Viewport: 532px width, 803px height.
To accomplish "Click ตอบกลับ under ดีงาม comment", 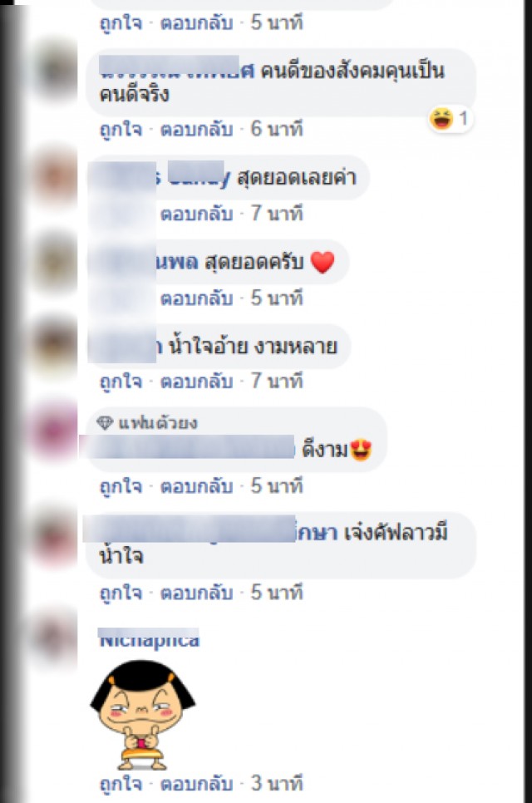I will [197, 486].
